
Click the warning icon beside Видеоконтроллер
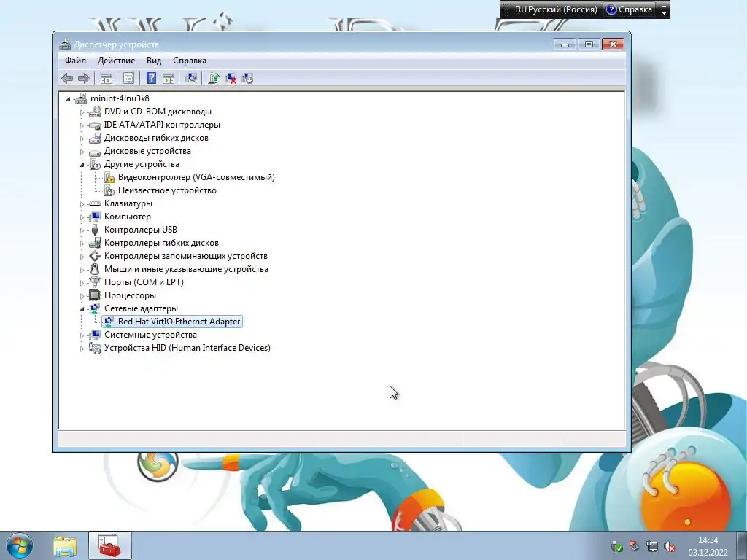109,178
